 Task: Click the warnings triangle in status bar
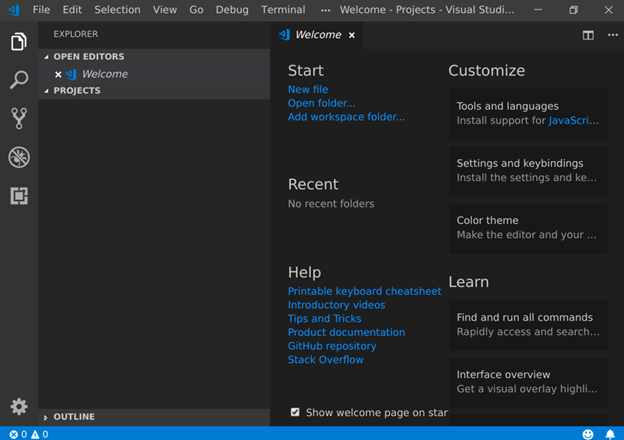coord(35,434)
